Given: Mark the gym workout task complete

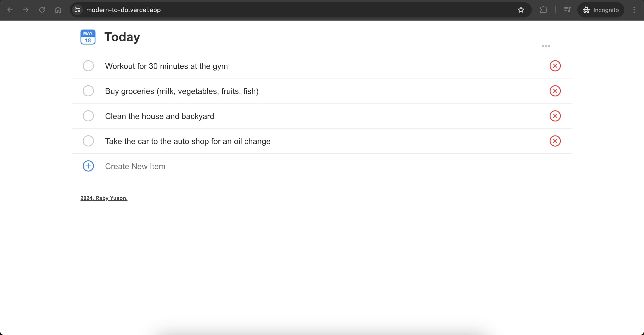Looking at the screenshot, I should 88,66.
